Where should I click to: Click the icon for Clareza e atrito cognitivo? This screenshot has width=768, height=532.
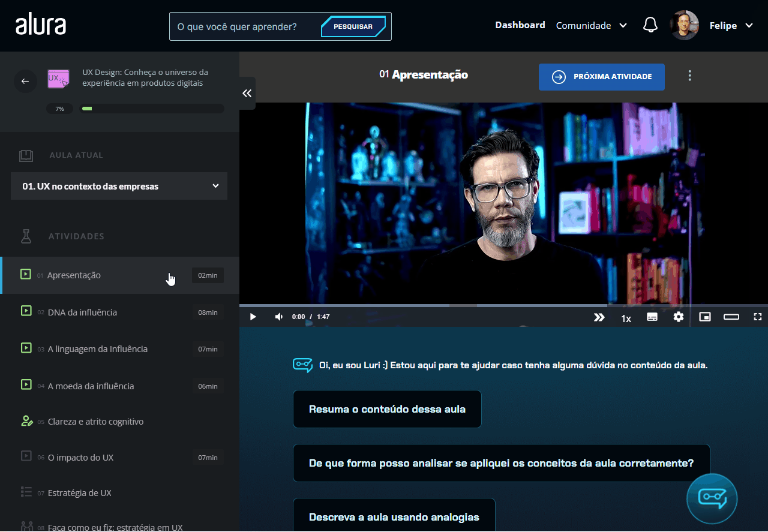26,421
